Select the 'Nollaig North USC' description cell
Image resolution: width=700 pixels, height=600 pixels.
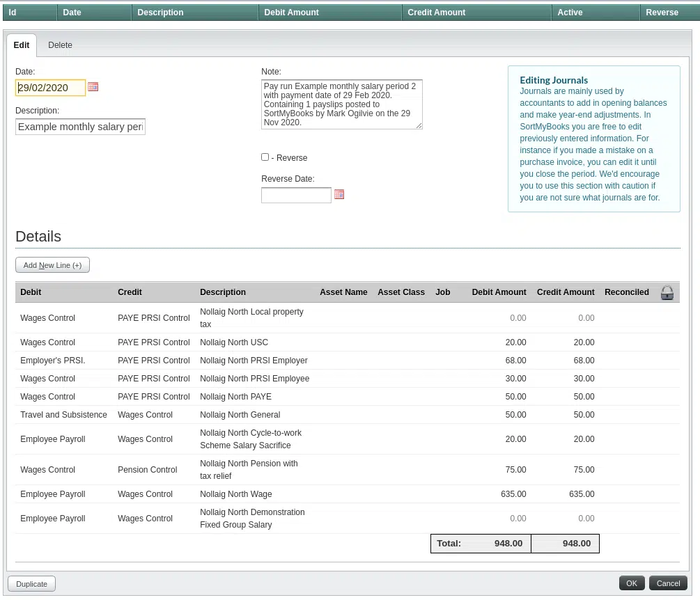[234, 342]
